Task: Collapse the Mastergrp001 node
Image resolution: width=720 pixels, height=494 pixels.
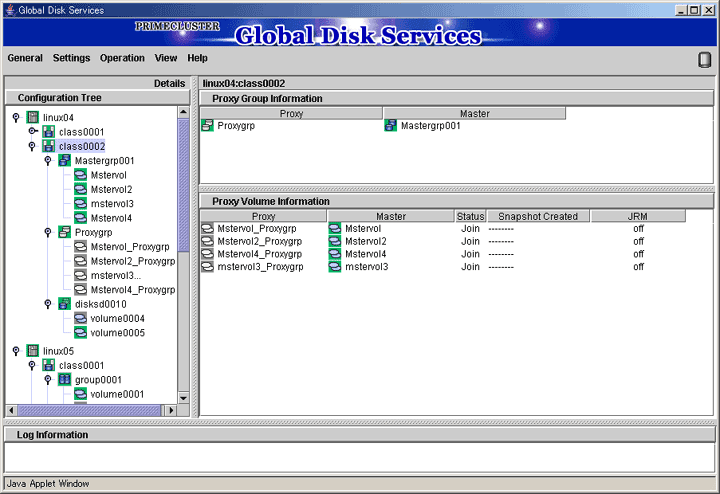Action: point(48,161)
